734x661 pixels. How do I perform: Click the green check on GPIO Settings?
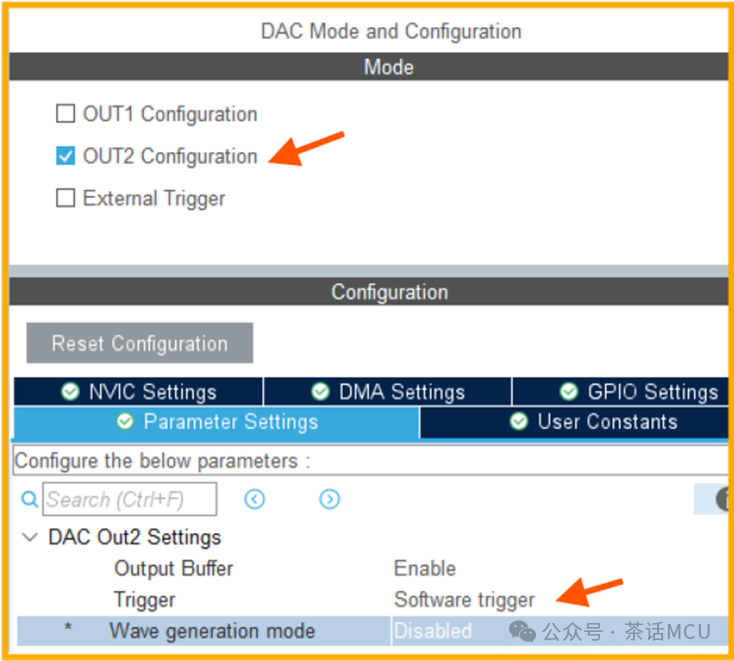point(569,391)
